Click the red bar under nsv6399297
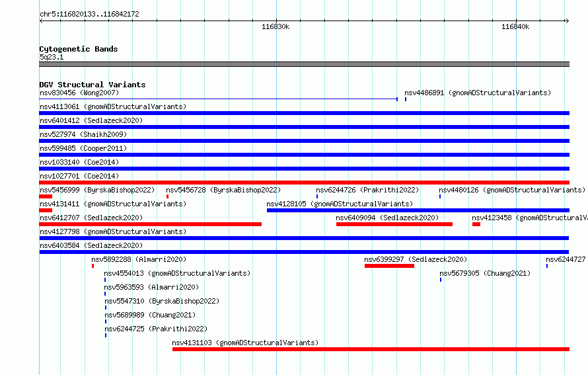The width and height of the screenshot is (588, 375). [x=389, y=266]
